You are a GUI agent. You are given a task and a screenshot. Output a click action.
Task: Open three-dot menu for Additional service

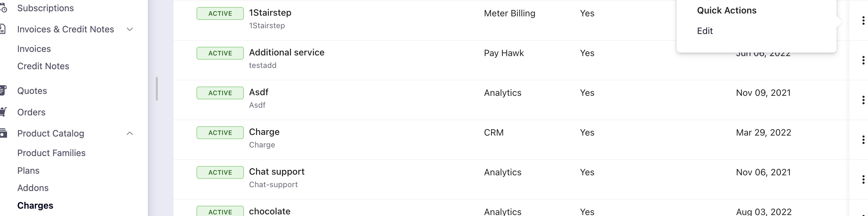tap(863, 61)
